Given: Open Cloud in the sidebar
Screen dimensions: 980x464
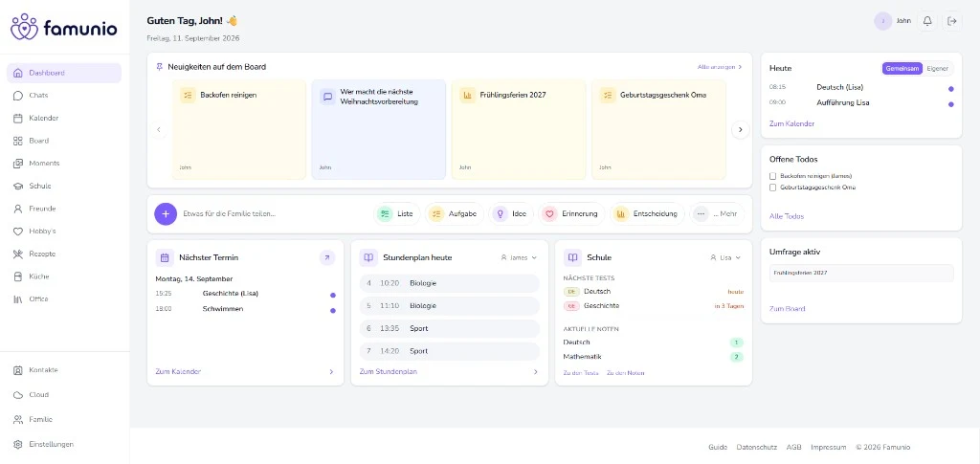Looking at the screenshot, I should point(64,395).
